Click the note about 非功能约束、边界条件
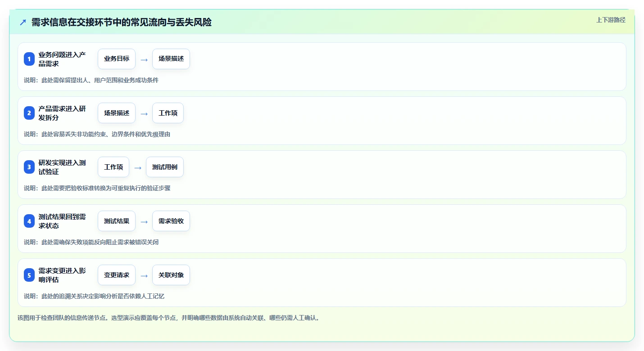This screenshot has width=644, height=351. [97, 134]
